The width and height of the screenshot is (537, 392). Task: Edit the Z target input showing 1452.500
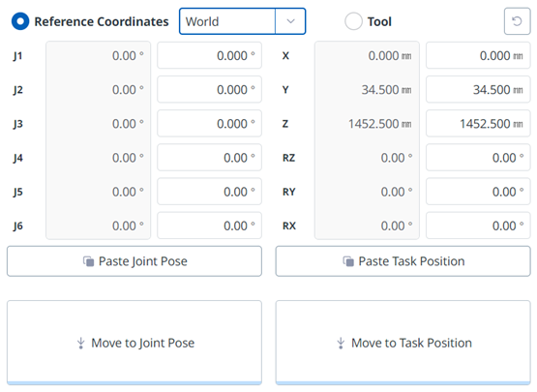[478, 123]
